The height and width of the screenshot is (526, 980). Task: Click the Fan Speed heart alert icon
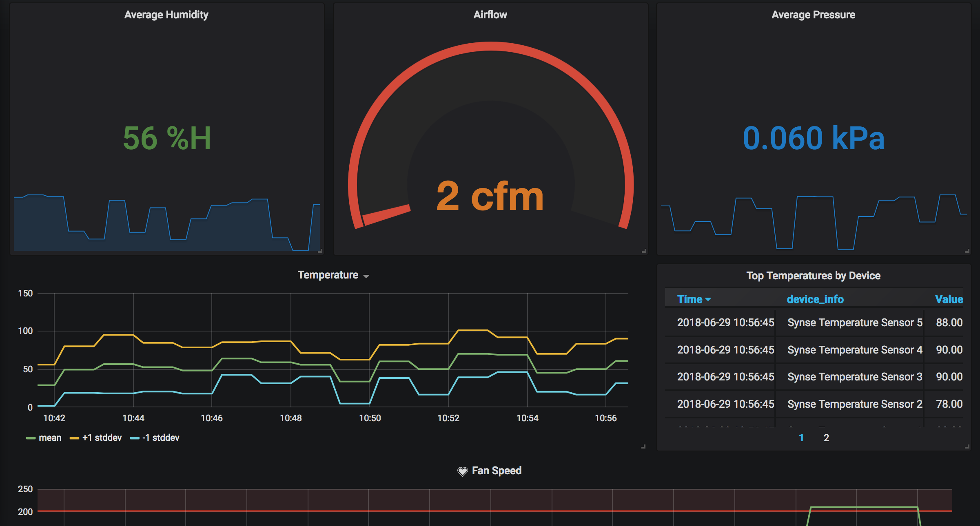pos(462,471)
